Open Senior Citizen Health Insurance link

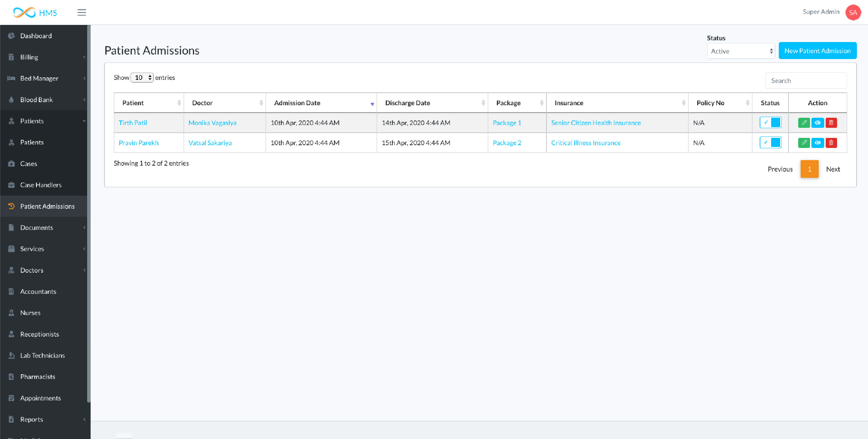[596, 123]
